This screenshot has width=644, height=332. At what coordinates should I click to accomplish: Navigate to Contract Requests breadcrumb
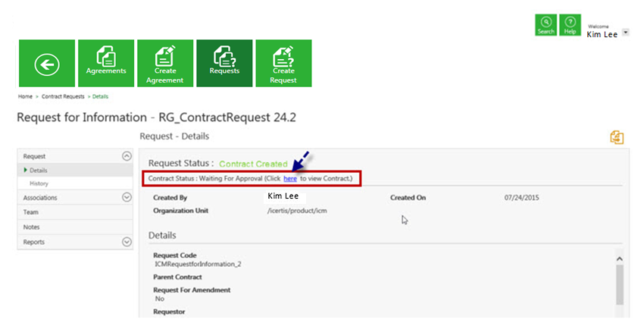62,97
